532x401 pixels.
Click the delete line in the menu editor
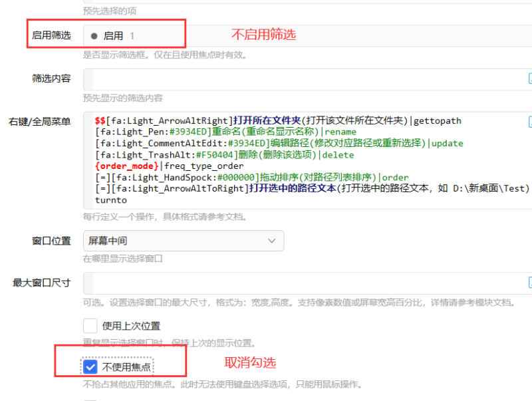coord(224,155)
